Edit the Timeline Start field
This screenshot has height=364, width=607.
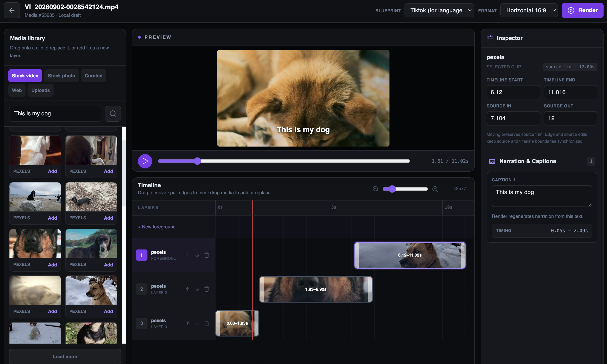(513, 92)
